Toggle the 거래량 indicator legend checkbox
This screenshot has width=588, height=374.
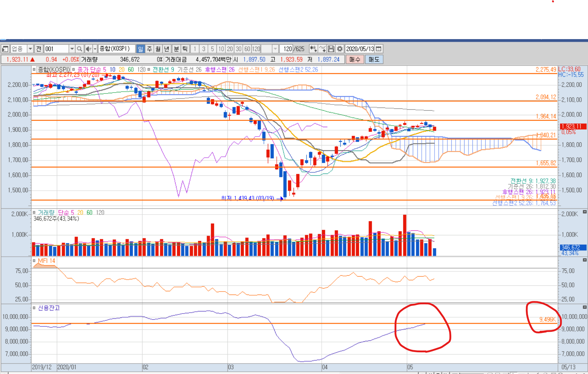click(x=34, y=212)
